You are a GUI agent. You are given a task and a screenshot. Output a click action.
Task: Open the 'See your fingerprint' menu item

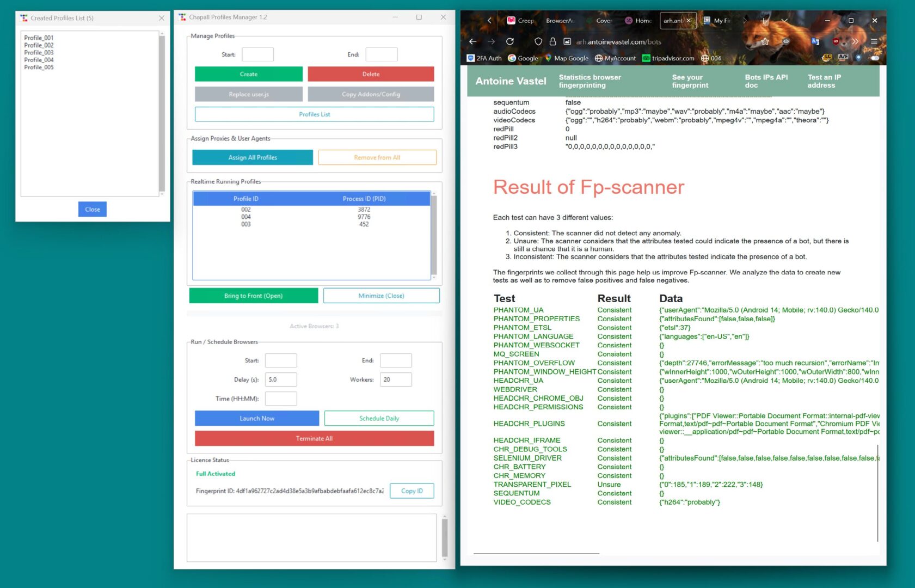(x=690, y=81)
